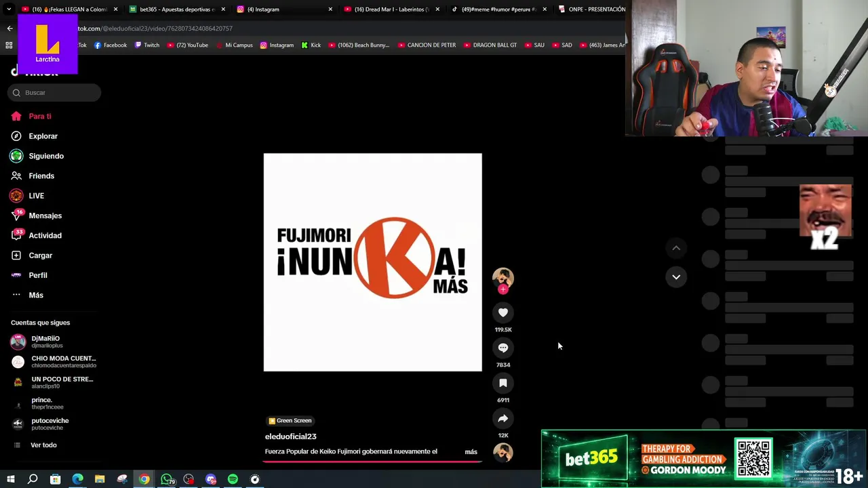868x488 pixels.
Task: Open the Mi Campus bookmark
Action: [234, 45]
